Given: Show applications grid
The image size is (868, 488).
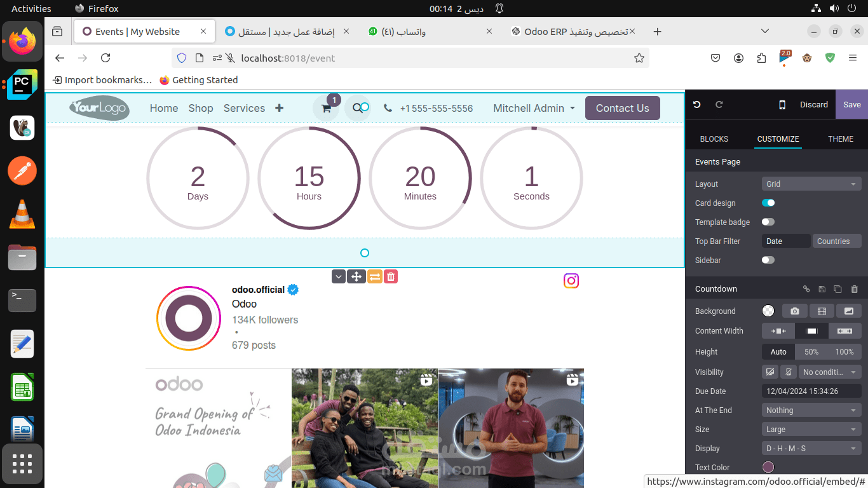Looking at the screenshot, I should pyautogui.click(x=22, y=464).
